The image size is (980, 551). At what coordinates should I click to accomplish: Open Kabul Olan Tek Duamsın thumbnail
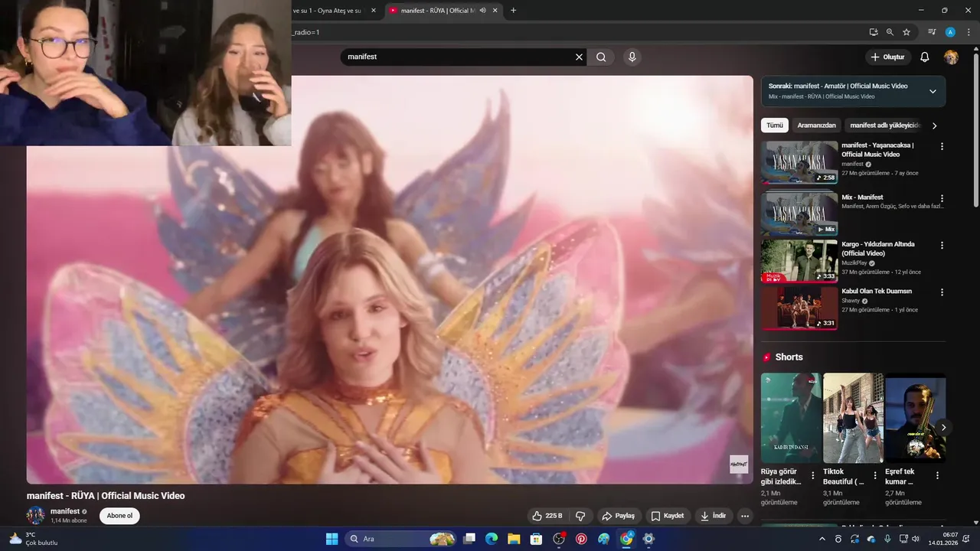coord(799,308)
